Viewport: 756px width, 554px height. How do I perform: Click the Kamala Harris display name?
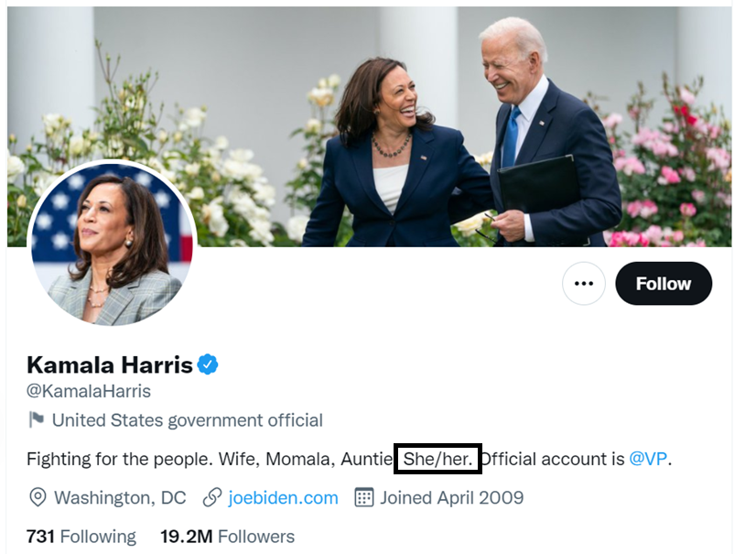[x=110, y=364]
